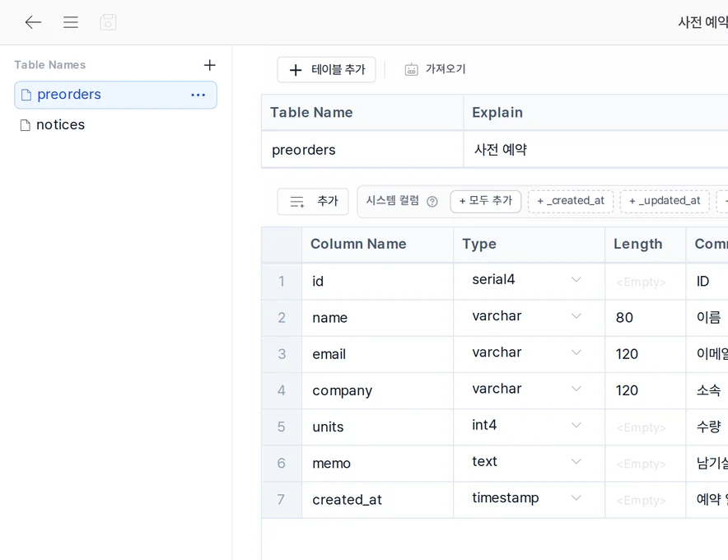Click the 가져오기 import icon
728x560 pixels.
tap(412, 69)
